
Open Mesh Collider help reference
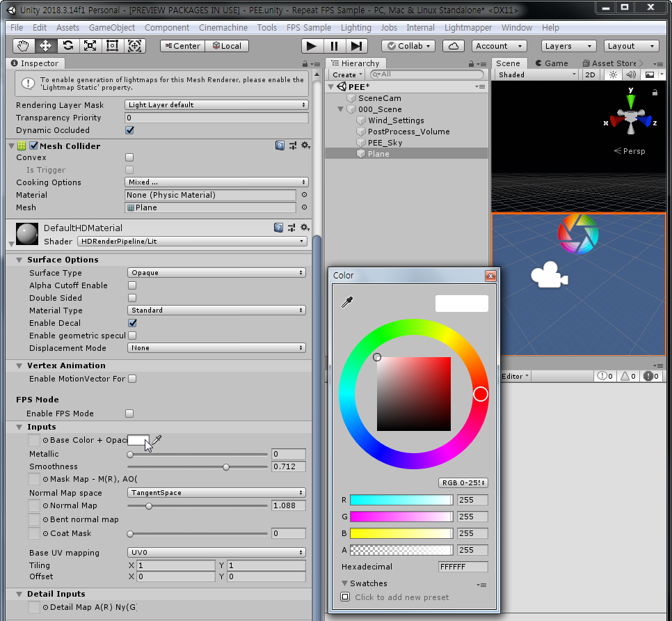tap(280, 146)
